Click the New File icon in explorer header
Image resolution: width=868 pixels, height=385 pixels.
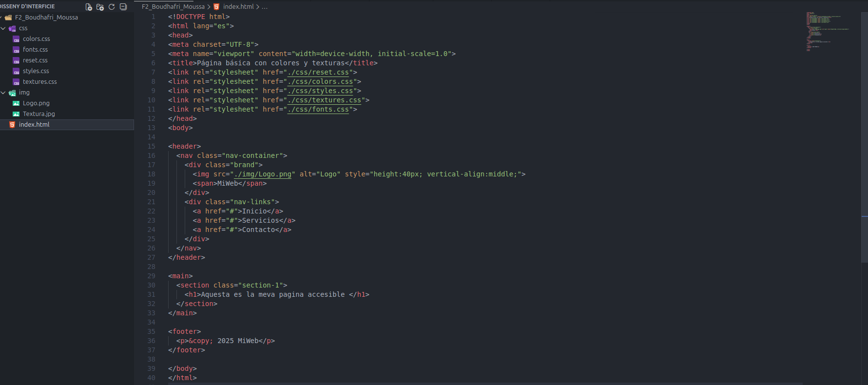(x=89, y=7)
